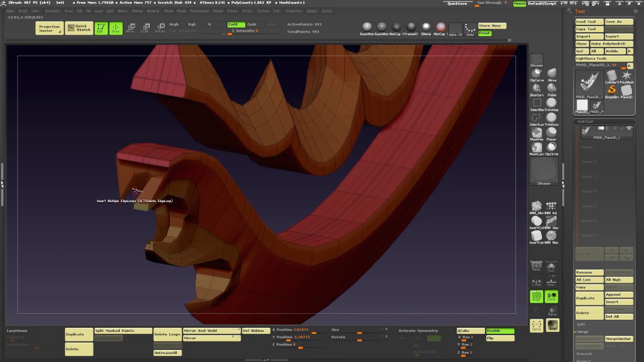Screen dimensions: 644x362
Task: Pick the InsertCylinder brush icon
Action: 536,222
